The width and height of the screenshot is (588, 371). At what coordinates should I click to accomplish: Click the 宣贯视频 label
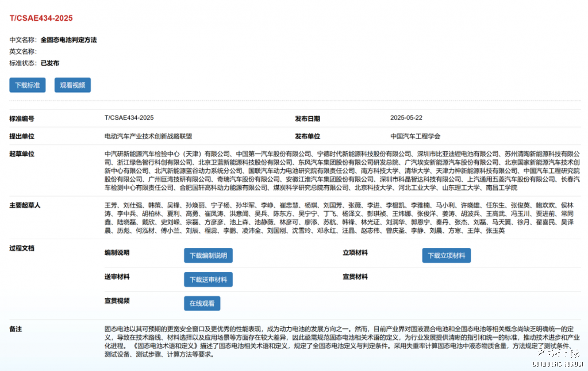117,300
